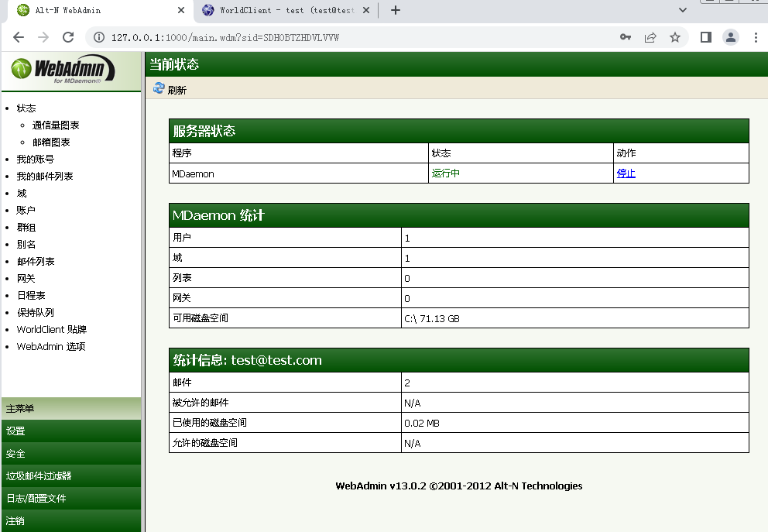Click 注销 to log out
This screenshot has height=532, width=768.
tap(71, 520)
